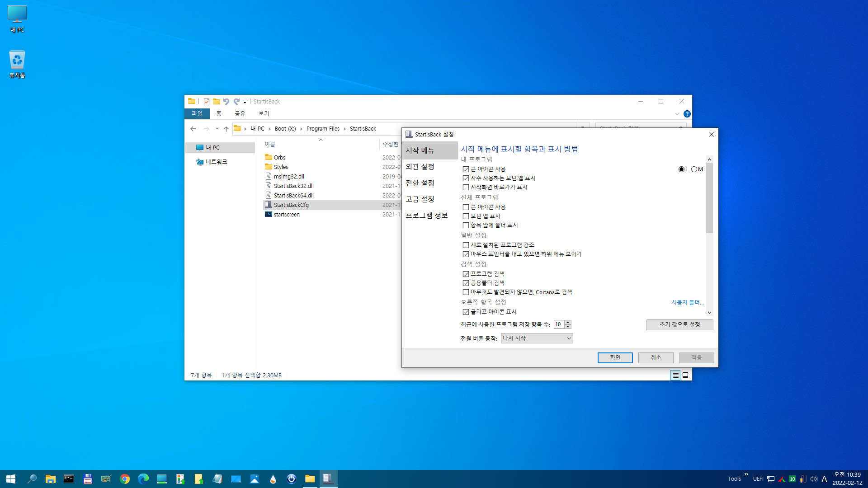Toggle 마우스 포인터 하위 메뉴 보이기 checkbox
The width and height of the screenshot is (868, 488).
466,254
